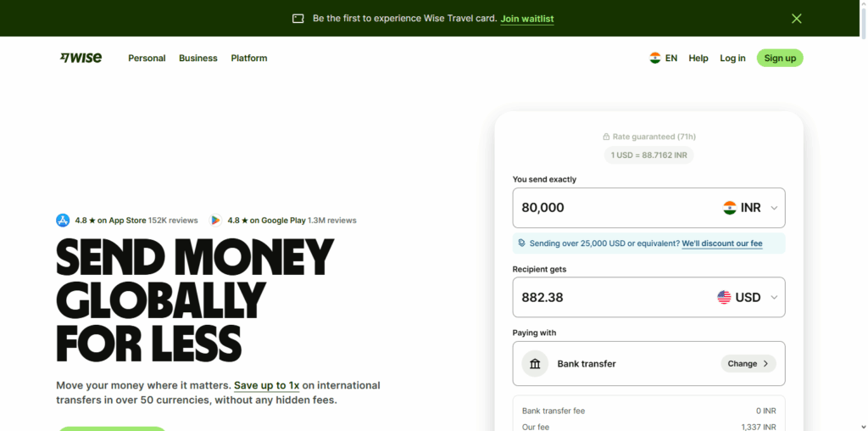
Task: Dismiss the Wise Travel card banner
Action: tap(796, 19)
